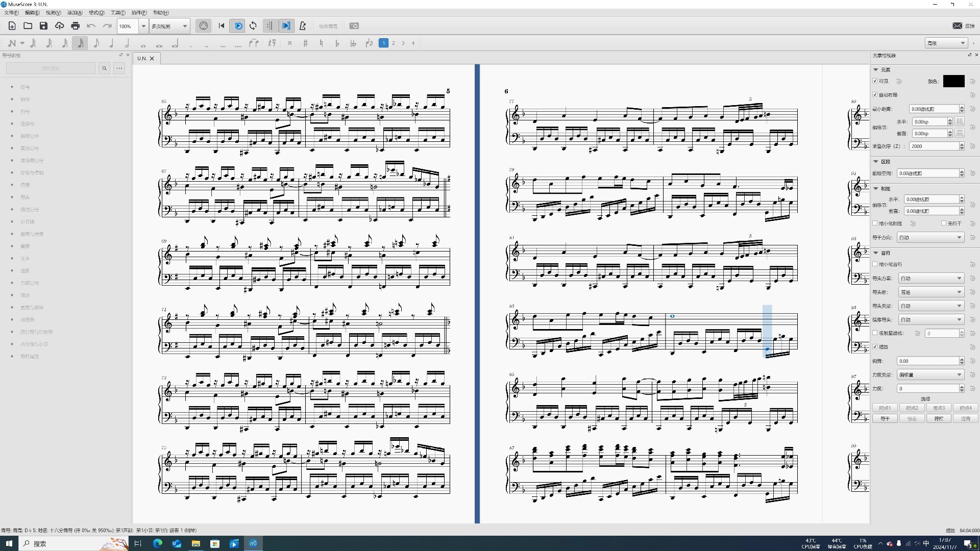
Task: Open the 编辑(E) menu
Action: 32,13
